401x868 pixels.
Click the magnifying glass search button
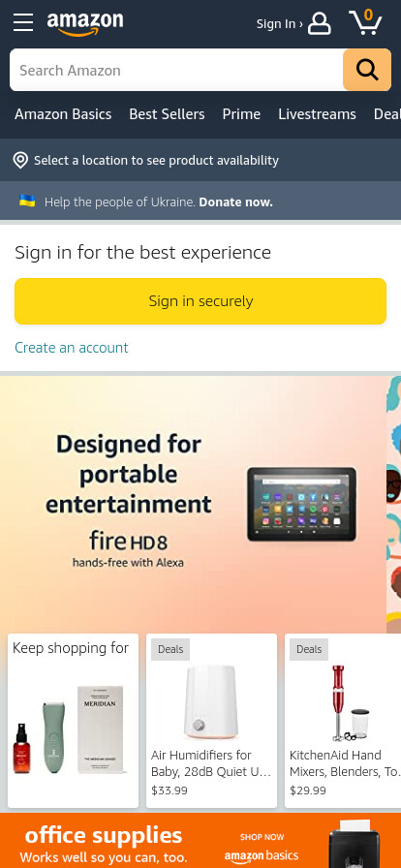[367, 70]
